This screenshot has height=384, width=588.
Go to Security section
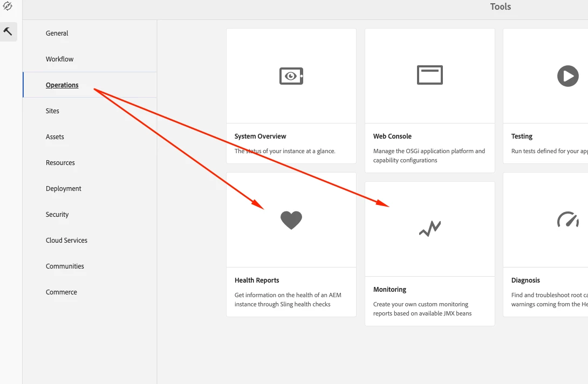pyautogui.click(x=57, y=214)
